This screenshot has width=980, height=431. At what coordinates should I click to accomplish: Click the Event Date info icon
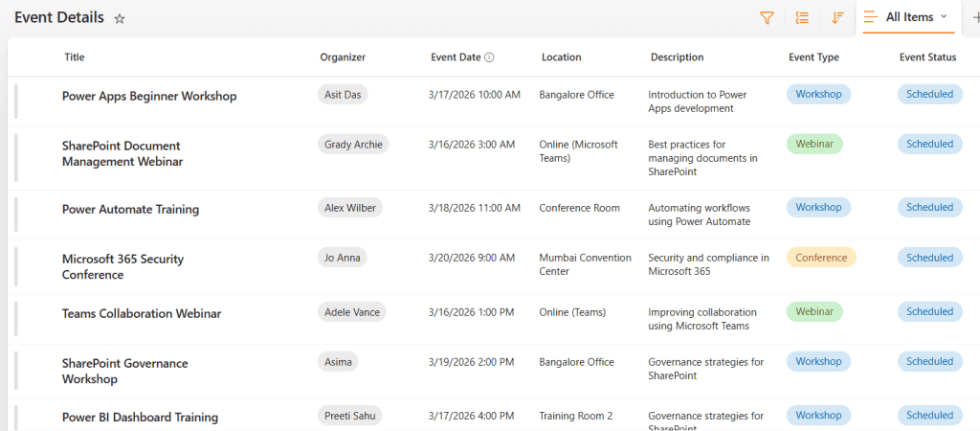[x=489, y=57]
